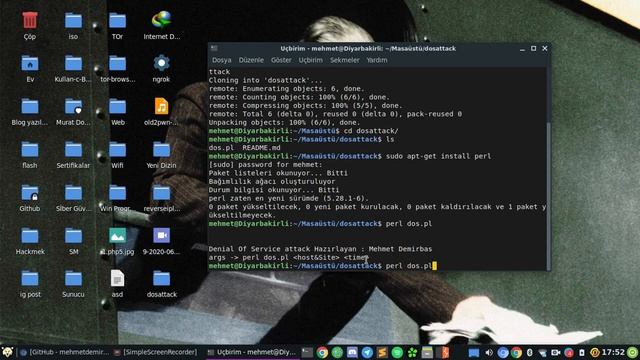Viewport: 640px width, 360px height.
Task: Open the Düzenle menu in terminal
Action: click(x=251, y=60)
